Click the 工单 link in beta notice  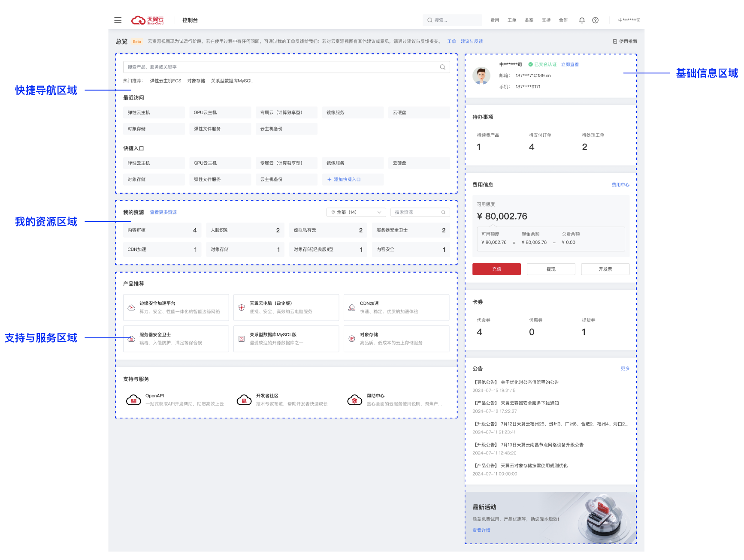[x=452, y=42]
